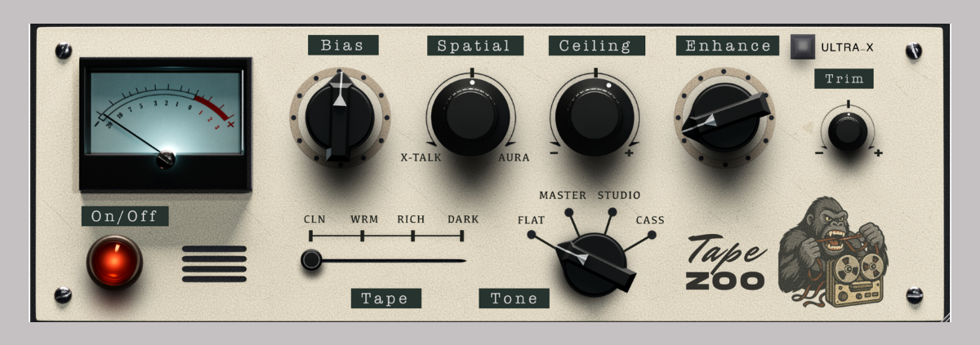Select the MASTER tone position
The height and width of the screenshot is (345, 980).
569,212
